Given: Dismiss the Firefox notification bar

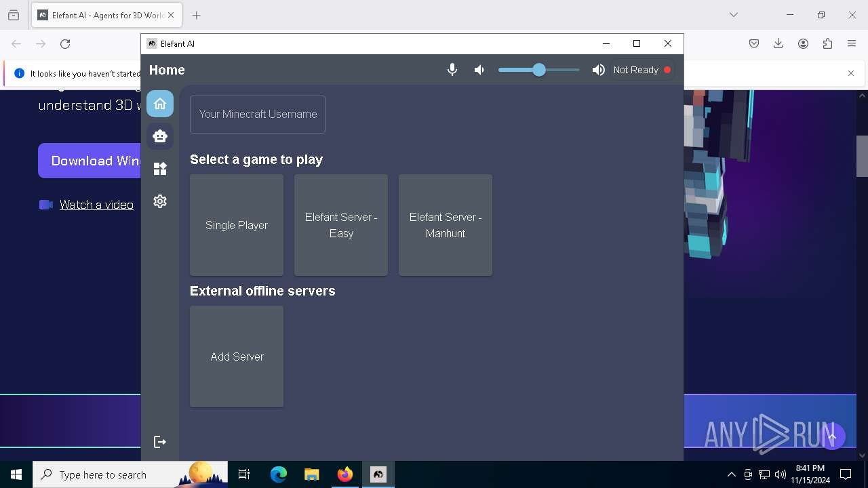Looking at the screenshot, I should click(x=851, y=73).
